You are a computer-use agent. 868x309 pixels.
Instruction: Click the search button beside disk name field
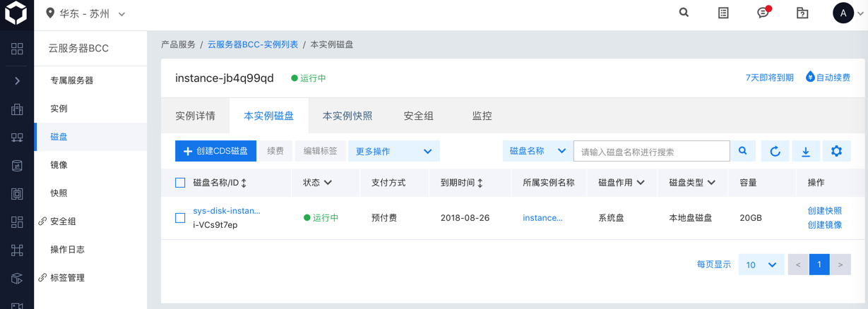click(x=743, y=151)
